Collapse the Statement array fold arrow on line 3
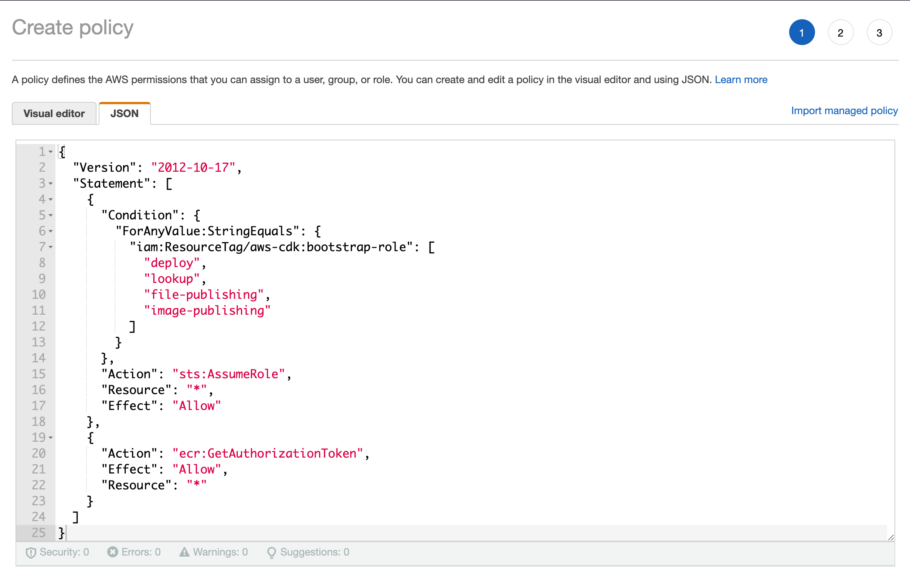Screen dimensions: 910x588 (x=50, y=184)
